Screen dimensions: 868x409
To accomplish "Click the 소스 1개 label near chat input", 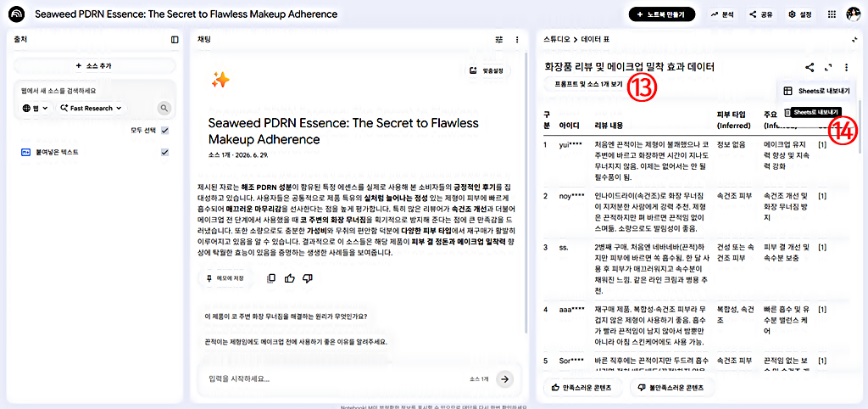I will (479, 379).
